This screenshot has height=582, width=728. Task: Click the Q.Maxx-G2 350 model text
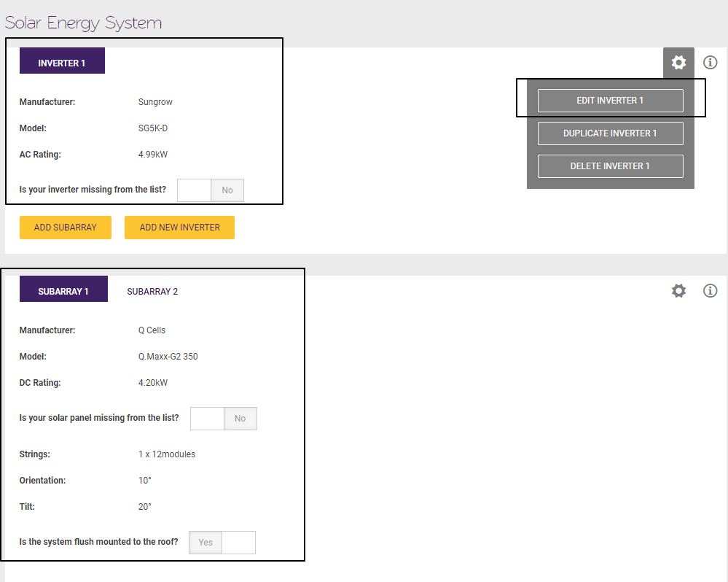[168, 356]
